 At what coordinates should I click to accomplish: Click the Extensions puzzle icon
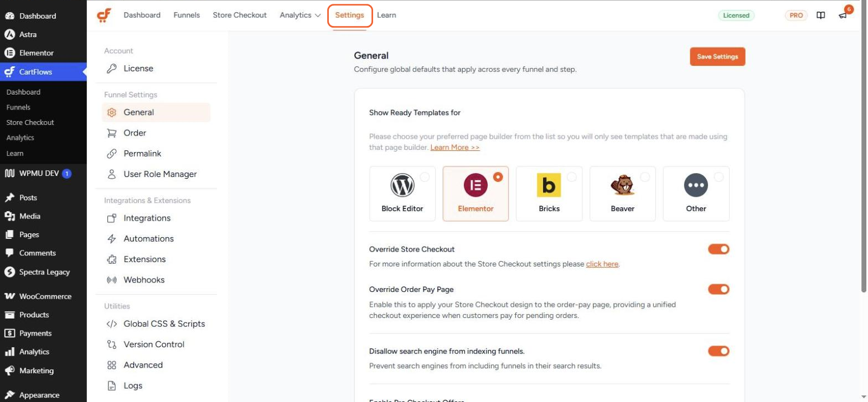click(x=112, y=259)
